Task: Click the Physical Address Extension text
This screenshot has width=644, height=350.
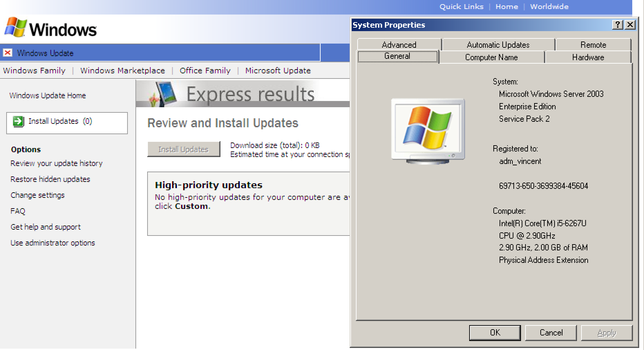Action: coord(543,260)
